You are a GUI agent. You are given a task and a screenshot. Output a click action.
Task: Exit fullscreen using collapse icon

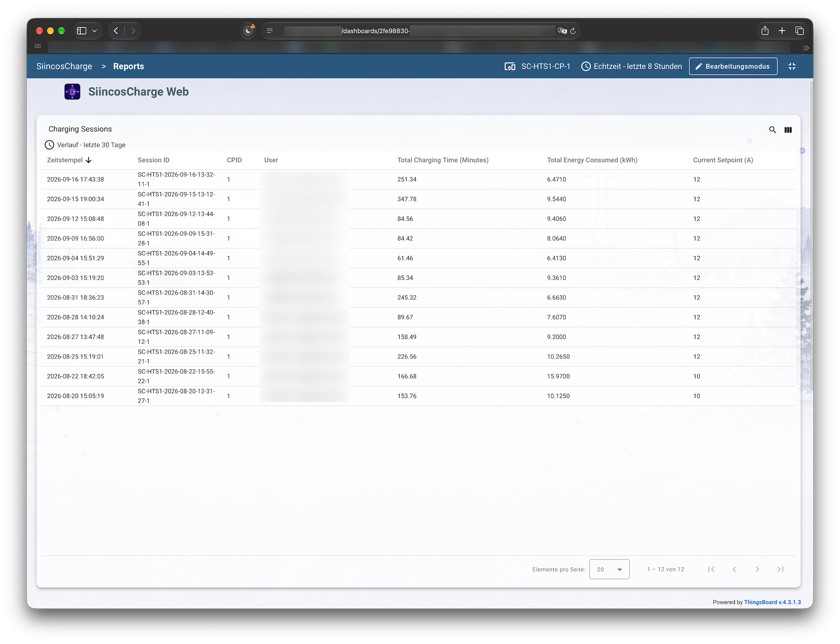[x=792, y=66]
